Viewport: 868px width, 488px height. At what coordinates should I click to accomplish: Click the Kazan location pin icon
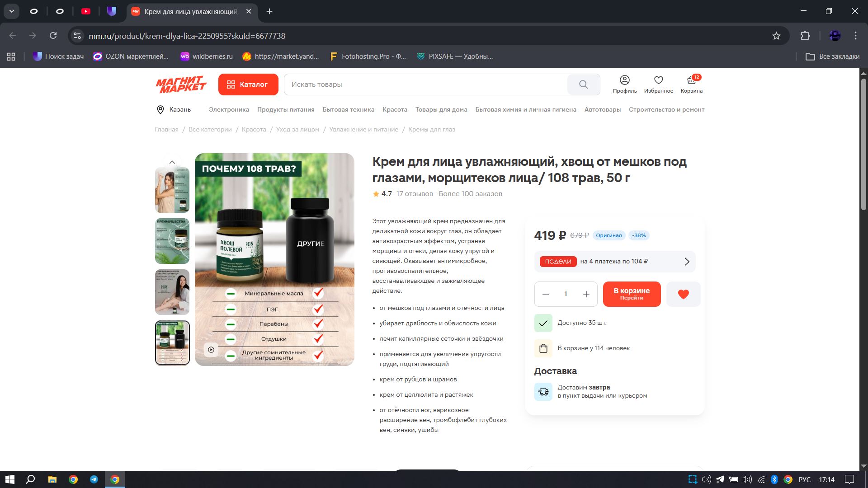tap(160, 110)
